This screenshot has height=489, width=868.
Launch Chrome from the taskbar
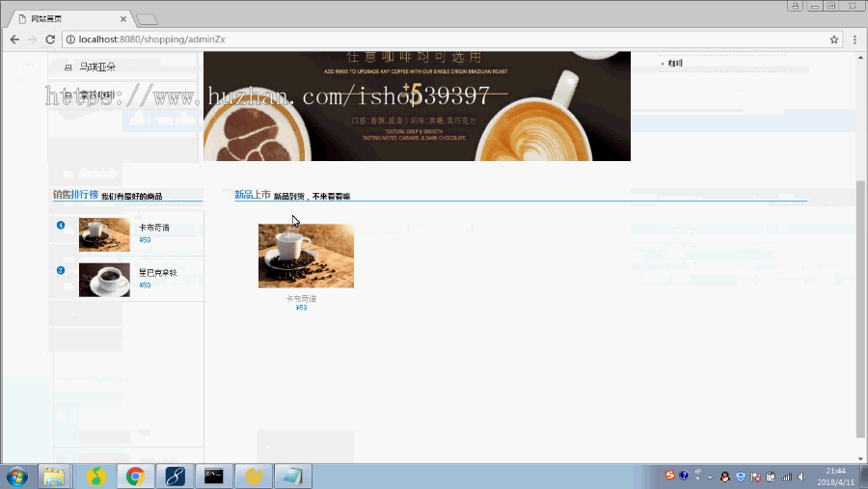point(135,476)
